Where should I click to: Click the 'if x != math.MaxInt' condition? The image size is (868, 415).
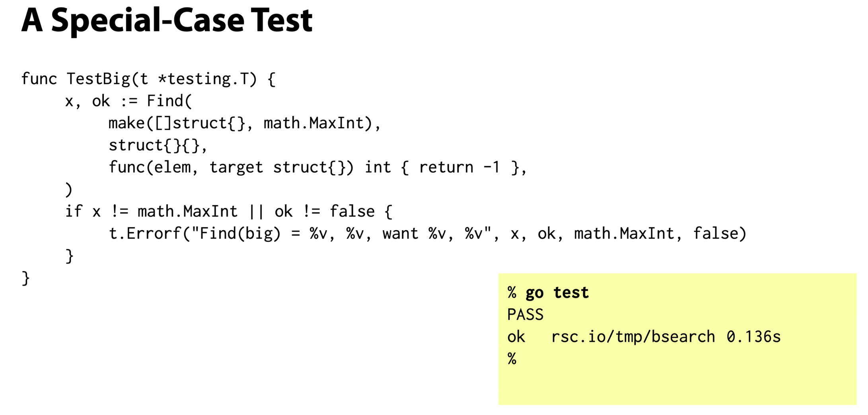tap(151, 211)
